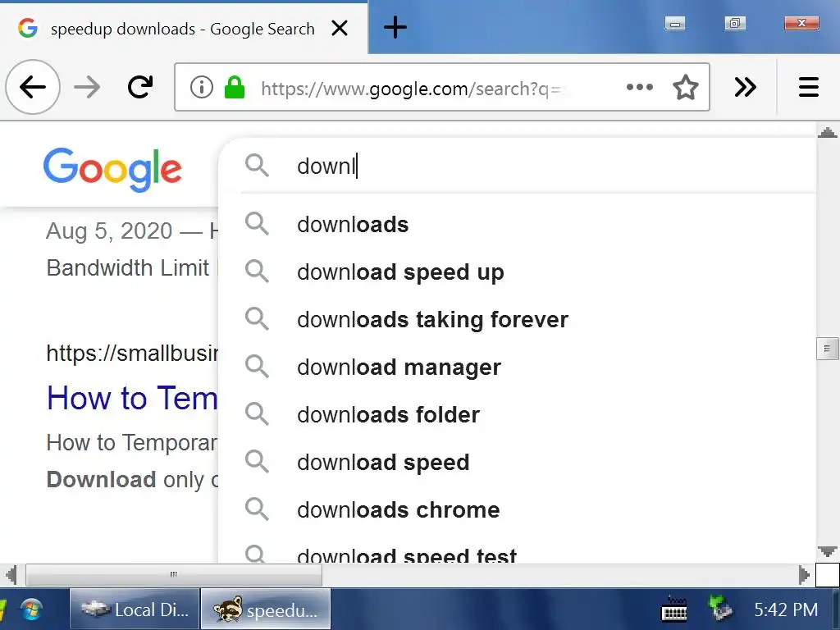The width and height of the screenshot is (840, 630).
Task: Open the hamburger application menu
Action: pos(808,87)
